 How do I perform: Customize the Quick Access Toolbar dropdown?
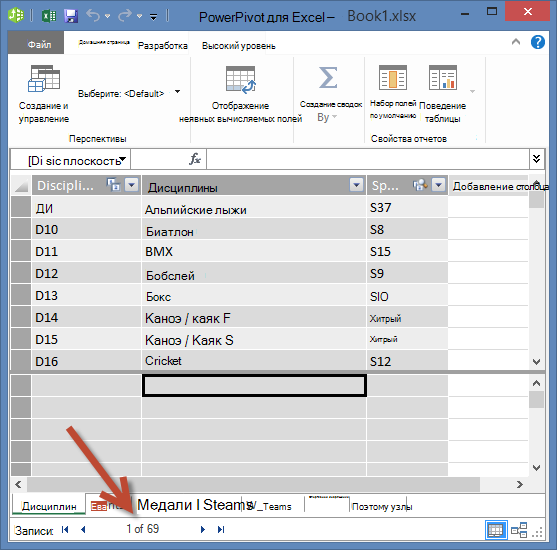click(153, 17)
